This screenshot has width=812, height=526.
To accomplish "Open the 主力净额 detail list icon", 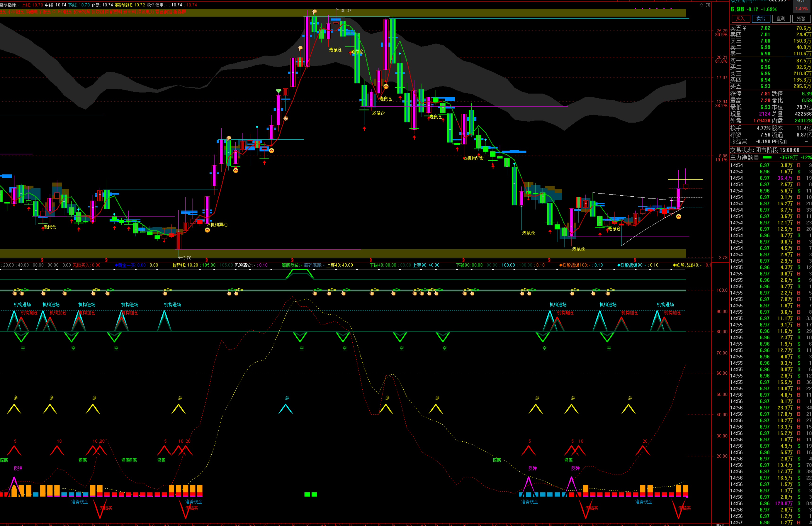I will 756,157.
